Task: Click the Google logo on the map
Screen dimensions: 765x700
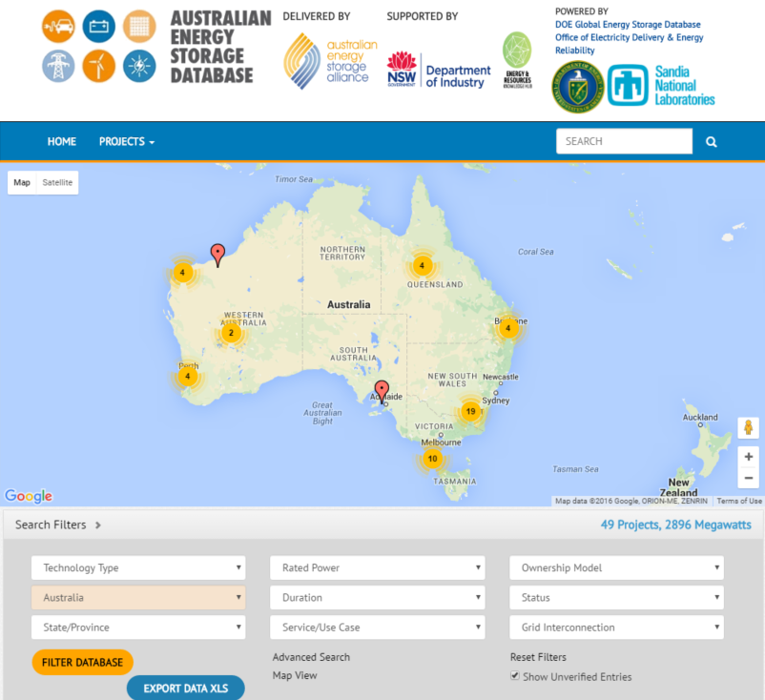Action: [29, 496]
